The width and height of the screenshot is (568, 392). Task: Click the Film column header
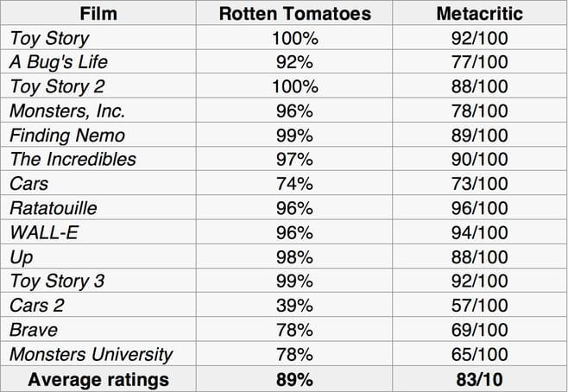click(98, 14)
